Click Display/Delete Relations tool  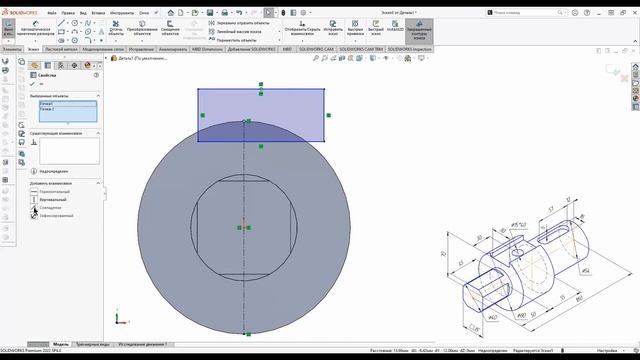point(302,29)
